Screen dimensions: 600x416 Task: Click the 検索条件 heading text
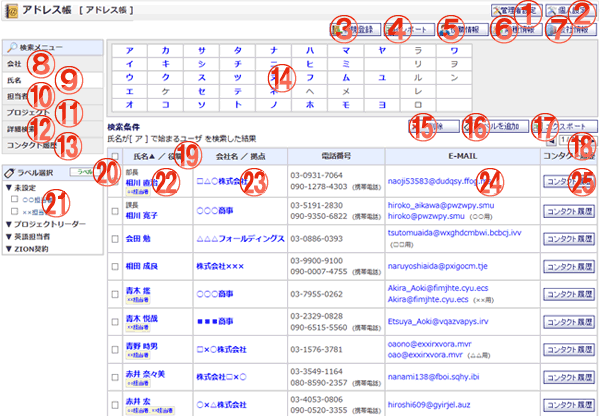pyautogui.click(x=124, y=127)
